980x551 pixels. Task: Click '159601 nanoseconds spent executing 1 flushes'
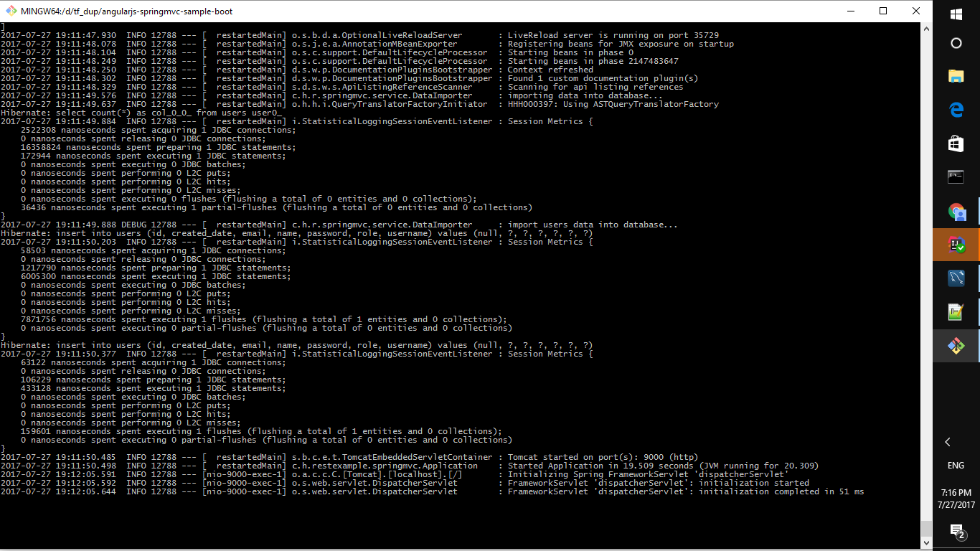point(261,431)
